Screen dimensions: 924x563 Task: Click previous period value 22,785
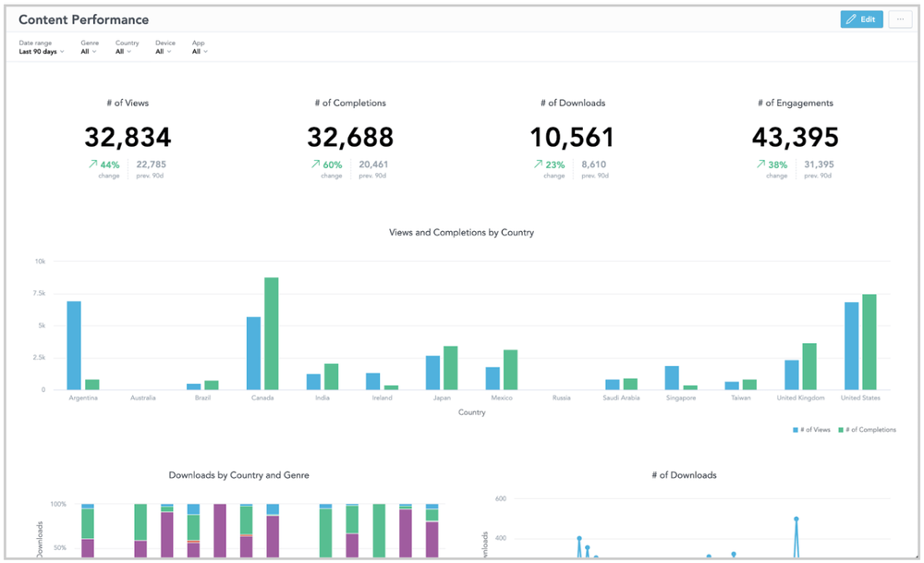click(151, 165)
